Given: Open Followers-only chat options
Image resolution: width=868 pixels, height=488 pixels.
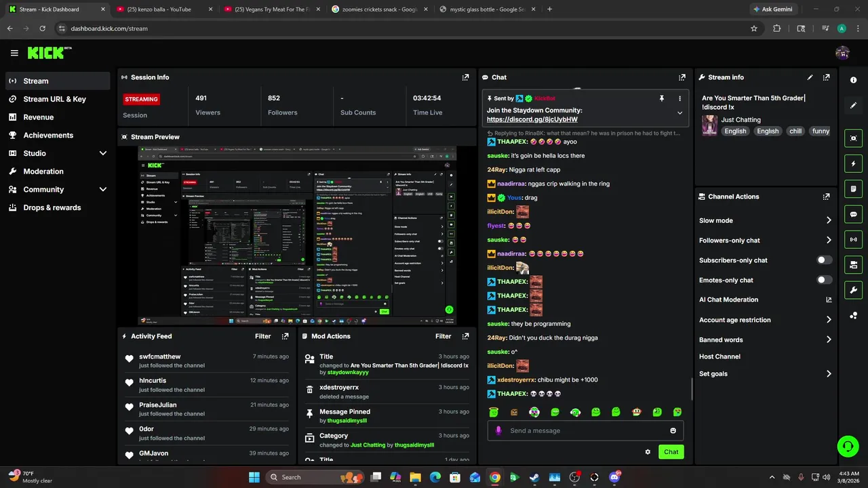Looking at the screenshot, I should [765, 240].
